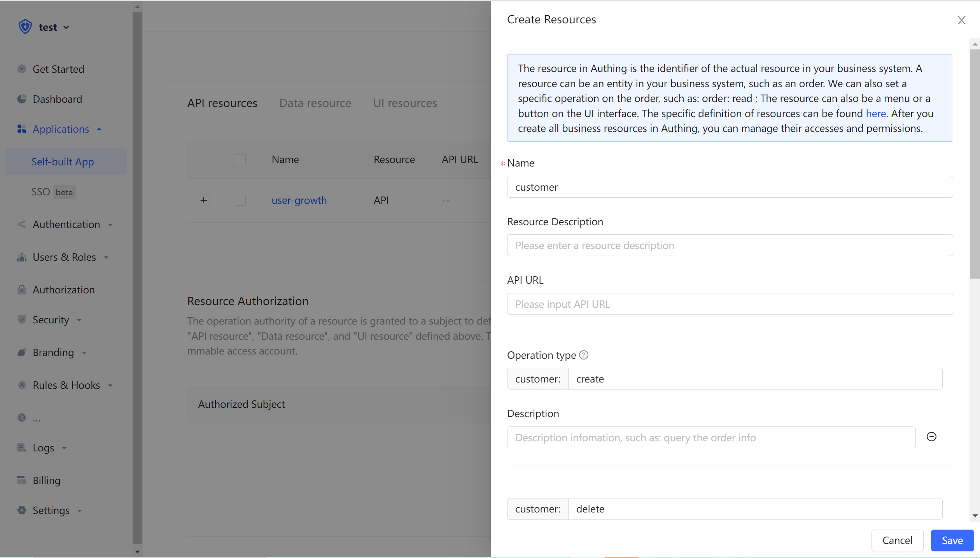Expand the Authentication menu
Screen dimensions: 980x558
66,225
